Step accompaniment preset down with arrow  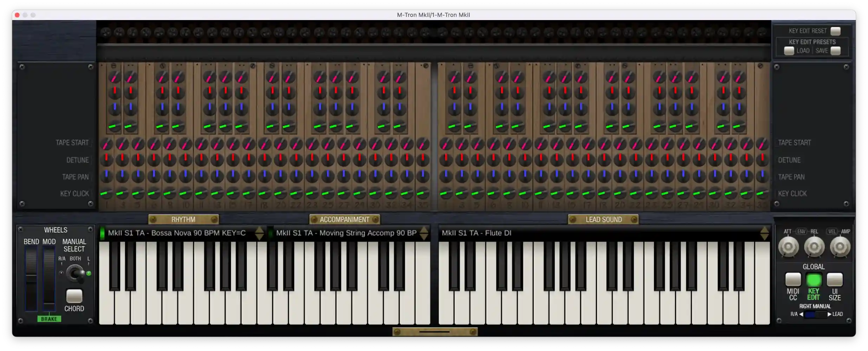pyautogui.click(x=424, y=237)
